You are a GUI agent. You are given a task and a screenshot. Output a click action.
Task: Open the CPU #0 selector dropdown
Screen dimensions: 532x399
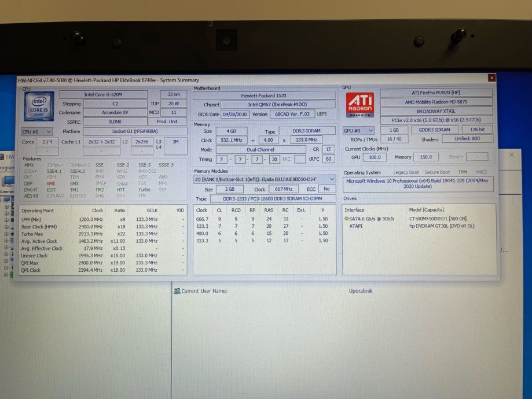(36, 132)
